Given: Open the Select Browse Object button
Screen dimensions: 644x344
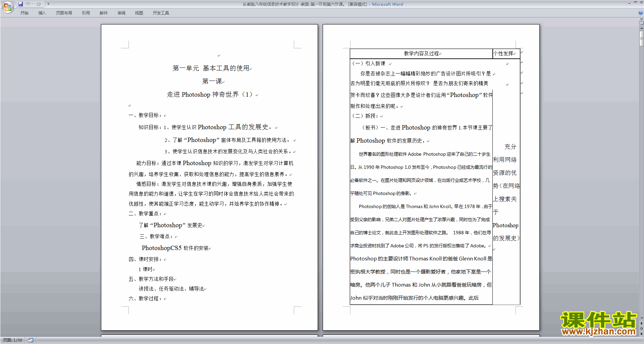Looking at the screenshot, I should pos(641,328).
